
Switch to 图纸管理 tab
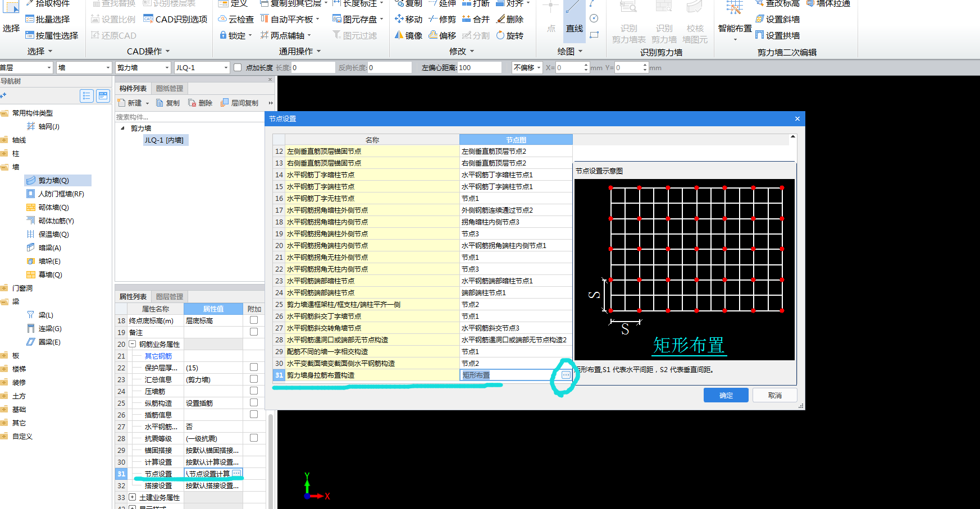170,89
